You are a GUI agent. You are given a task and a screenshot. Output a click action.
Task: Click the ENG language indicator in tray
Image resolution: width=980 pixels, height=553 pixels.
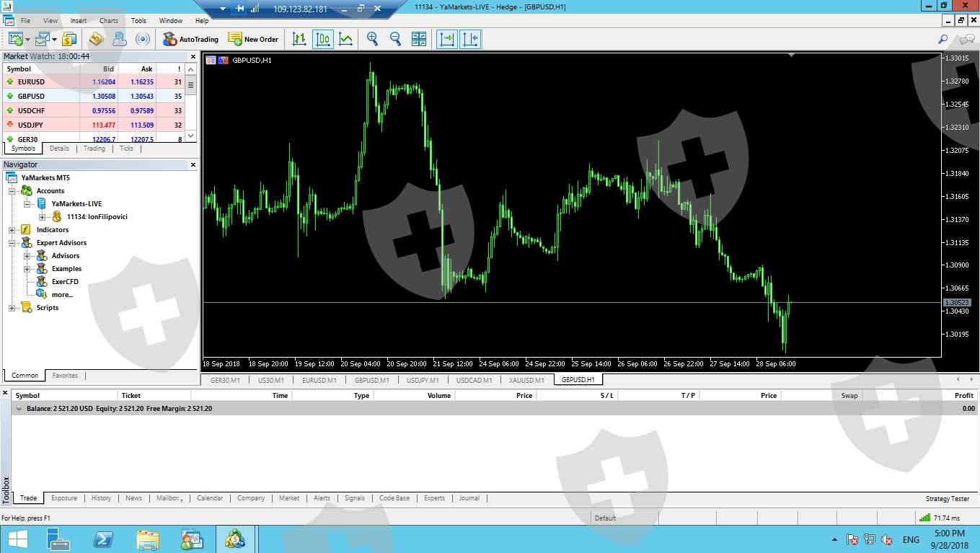[911, 540]
